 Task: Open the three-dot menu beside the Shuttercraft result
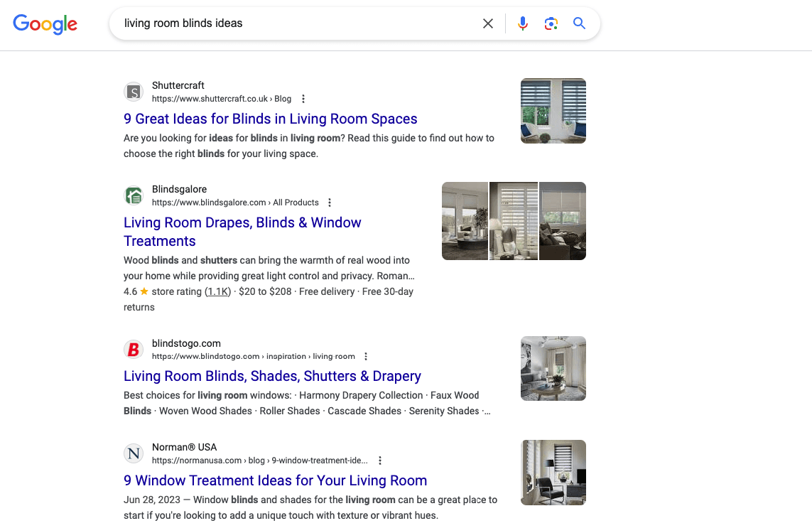303,99
